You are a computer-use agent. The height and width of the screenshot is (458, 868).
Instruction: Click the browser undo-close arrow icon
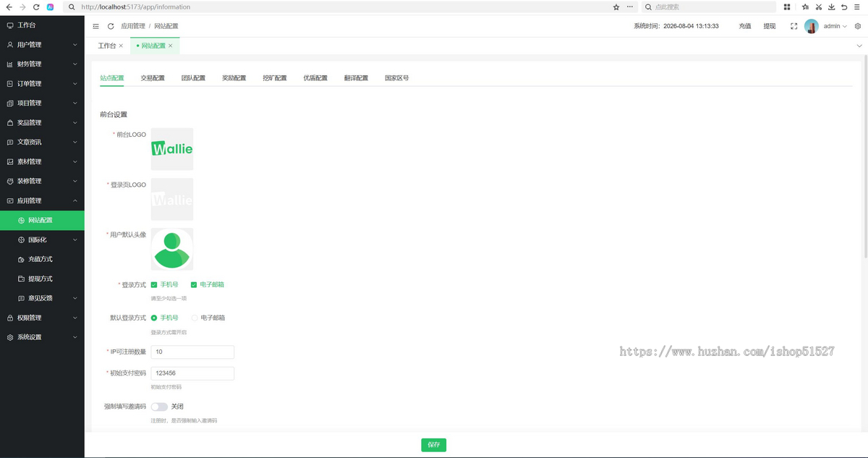844,7
